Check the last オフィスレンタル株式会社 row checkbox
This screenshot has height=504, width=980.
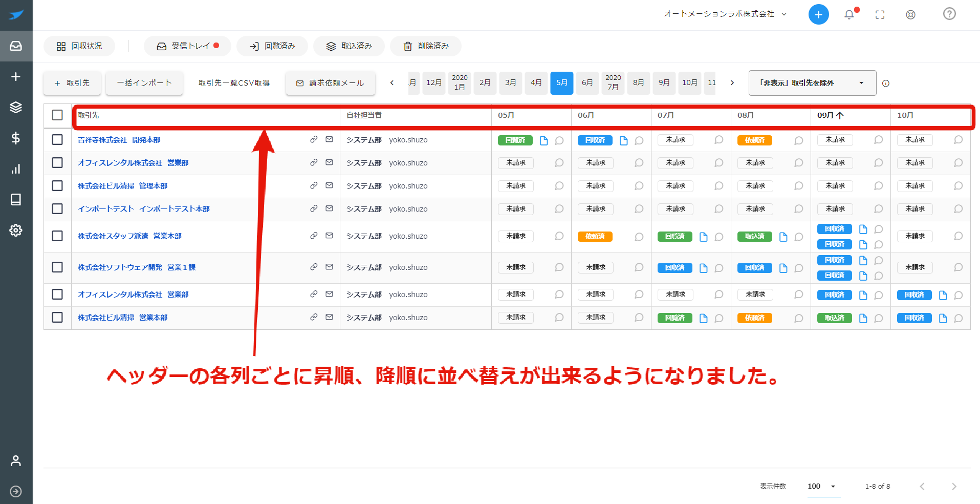point(57,294)
